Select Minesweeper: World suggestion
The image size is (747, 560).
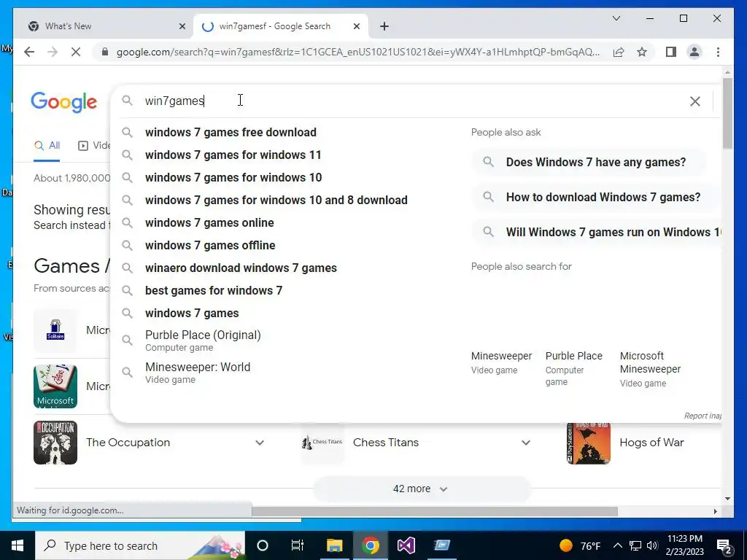(198, 373)
